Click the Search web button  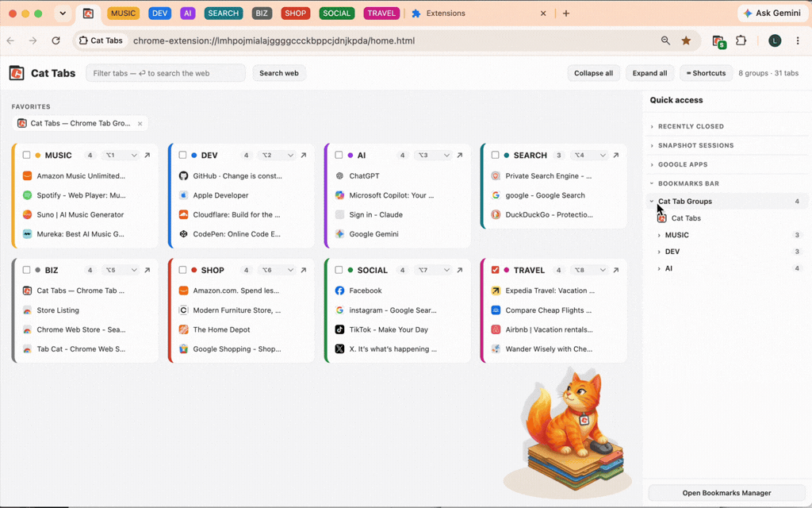(x=279, y=73)
